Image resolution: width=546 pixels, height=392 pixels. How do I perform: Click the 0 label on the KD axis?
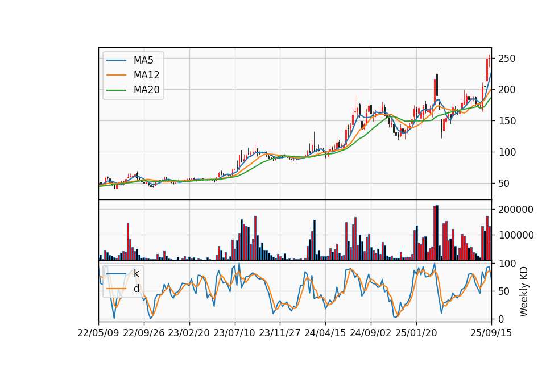[500, 319]
